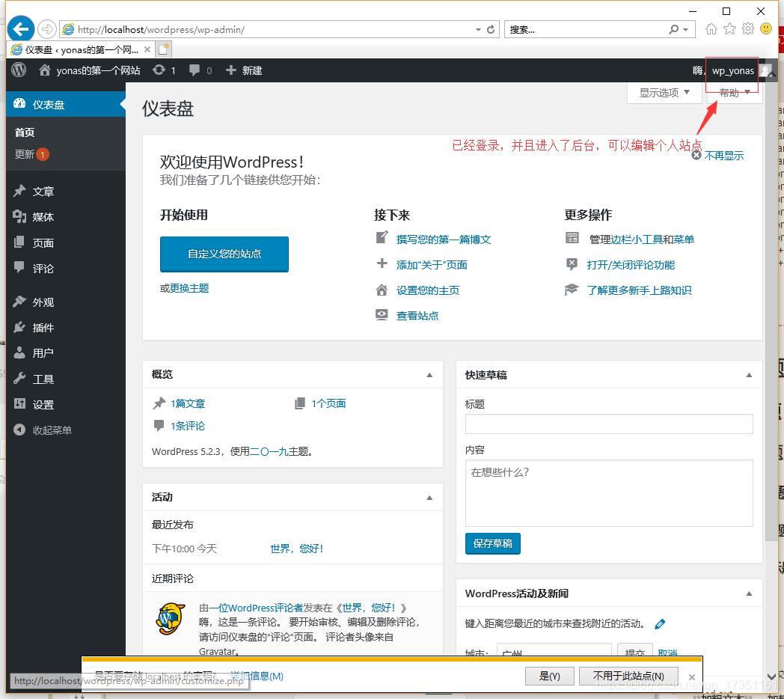Expand the 帮助 dropdown
Image resolution: width=784 pixels, height=699 pixels.
732,92
